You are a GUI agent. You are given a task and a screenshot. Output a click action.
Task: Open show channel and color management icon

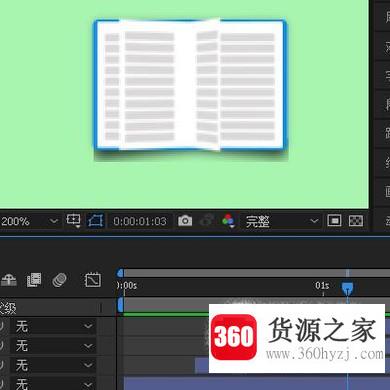pyautogui.click(x=228, y=221)
